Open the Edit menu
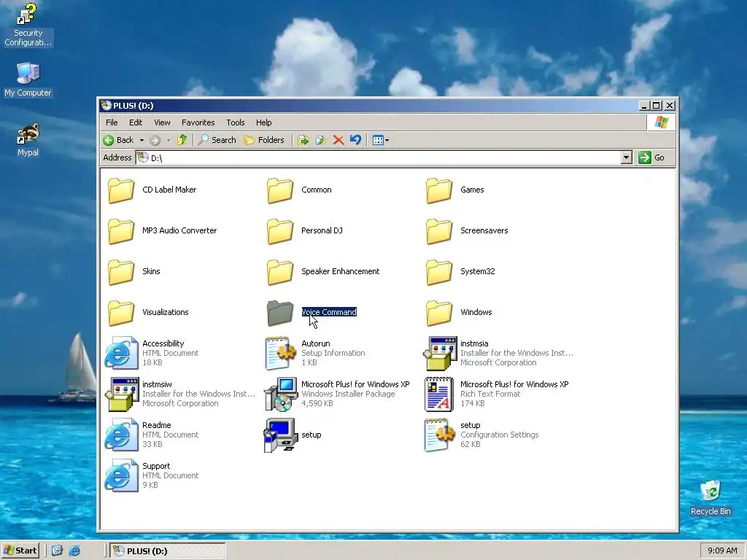747x560 pixels. click(x=136, y=122)
